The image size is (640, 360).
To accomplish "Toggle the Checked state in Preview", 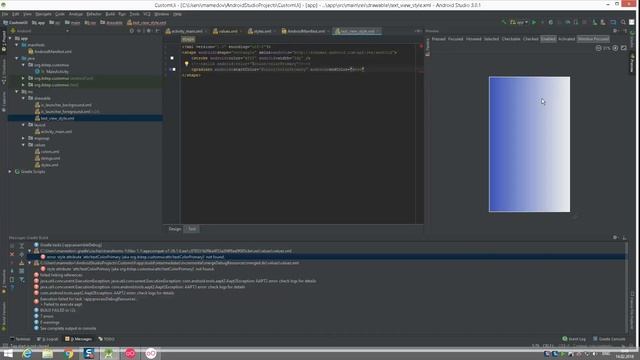I will point(531,39).
